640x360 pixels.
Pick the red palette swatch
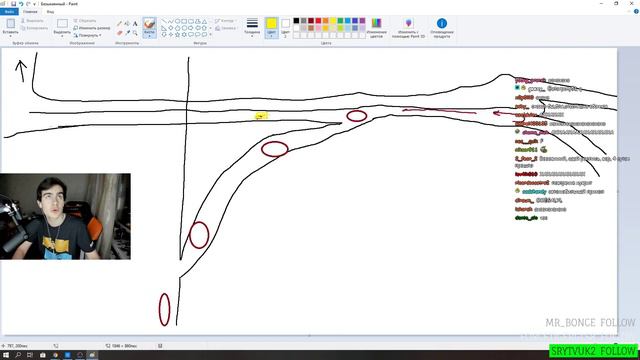pos(318,21)
